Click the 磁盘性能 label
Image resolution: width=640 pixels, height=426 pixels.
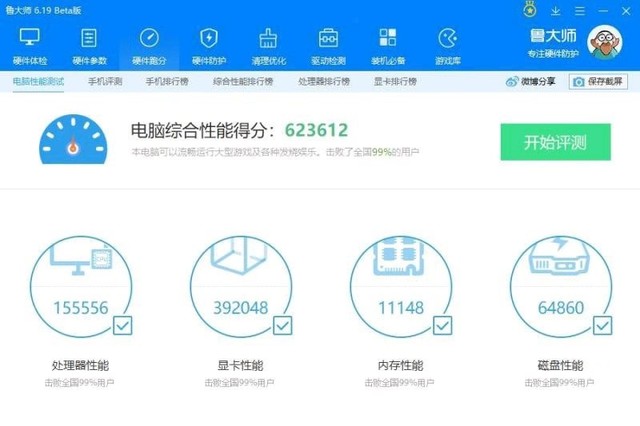(x=560, y=365)
